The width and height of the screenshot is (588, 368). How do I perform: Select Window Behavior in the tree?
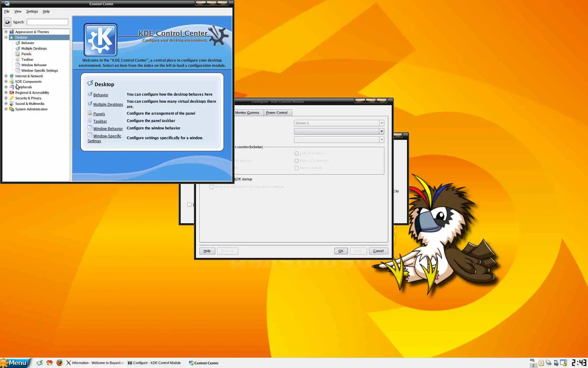[34, 65]
